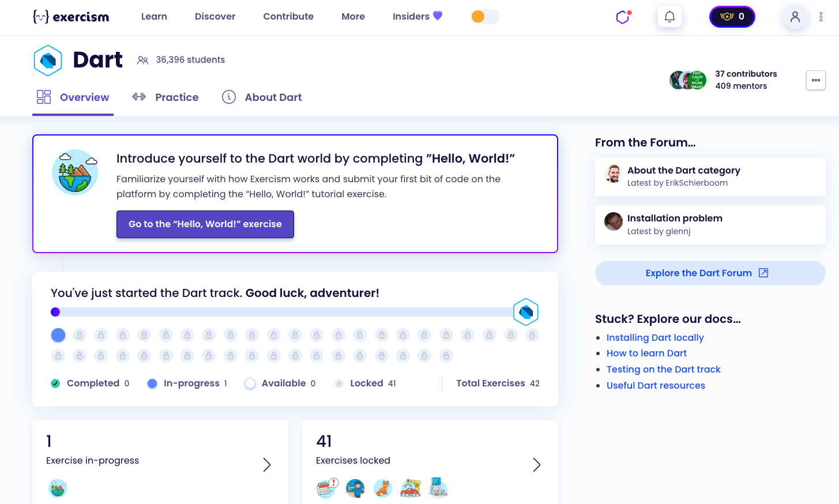Open the Exercism logo home link
The image size is (839, 504).
coord(71,17)
